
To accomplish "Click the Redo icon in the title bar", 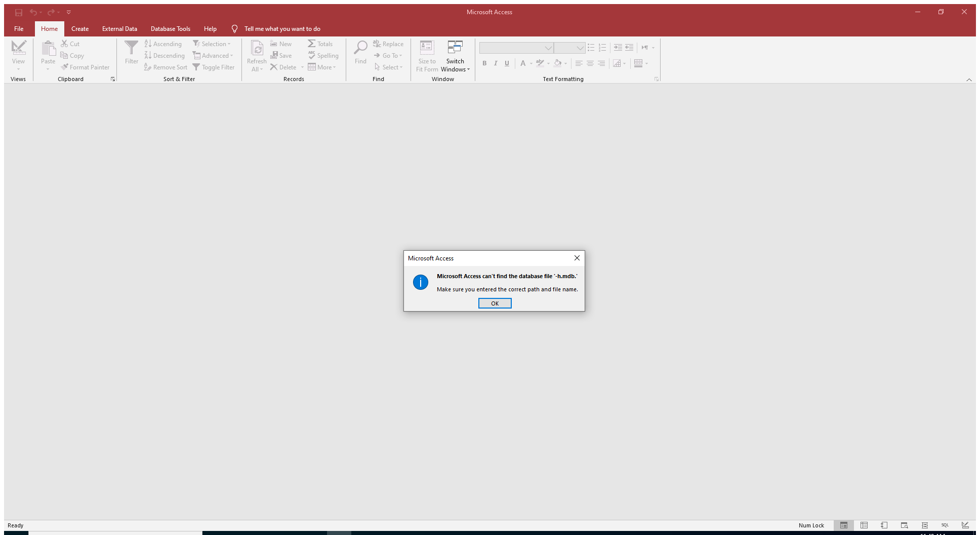I will pyautogui.click(x=51, y=12).
